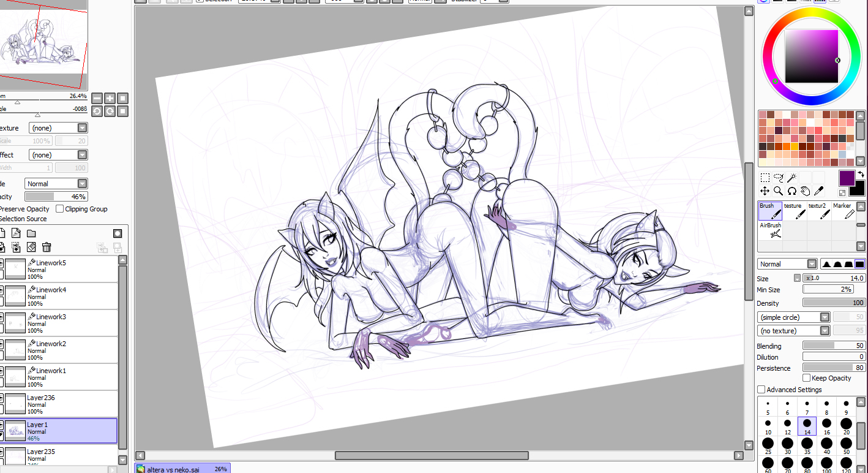Switch to altera vs neko.sai document tab
The image size is (868, 473).
182,469
